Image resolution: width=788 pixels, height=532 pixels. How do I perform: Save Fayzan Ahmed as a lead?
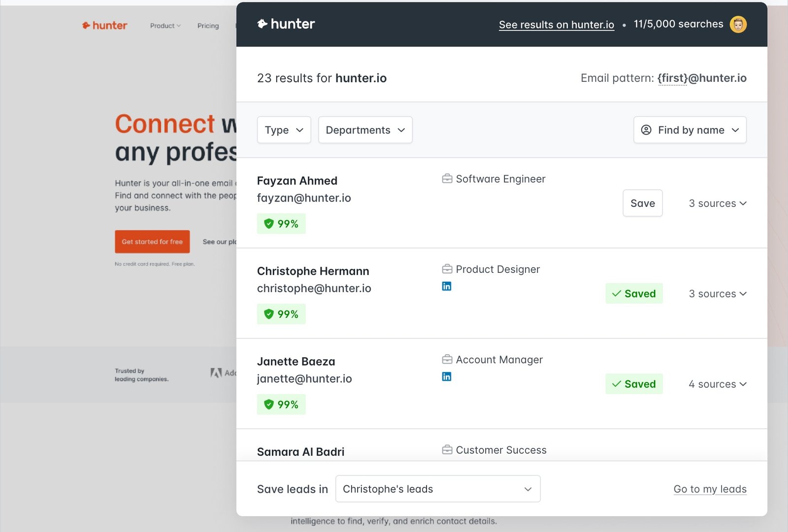[643, 203]
